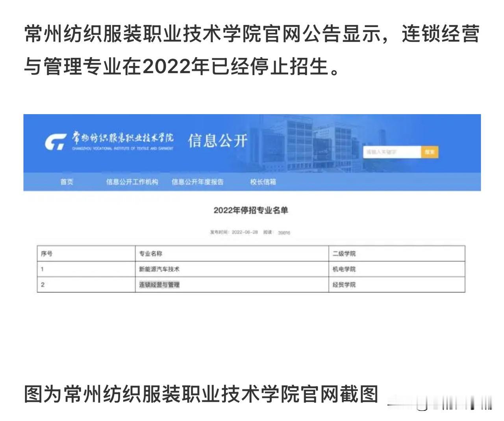This screenshot has width=504, height=421.
Task: Open 信息公开年度报告 navigation item
Action: click(198, 182)
